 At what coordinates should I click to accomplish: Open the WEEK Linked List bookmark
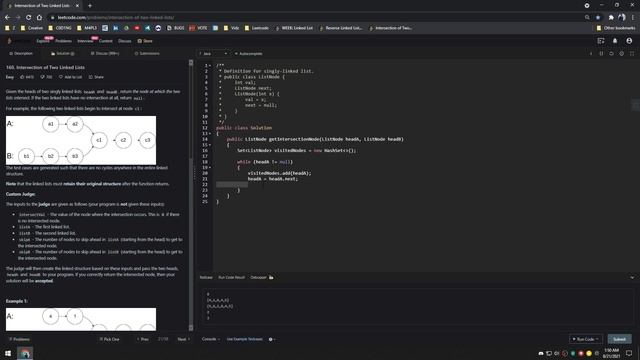click(x=294, y=28)
